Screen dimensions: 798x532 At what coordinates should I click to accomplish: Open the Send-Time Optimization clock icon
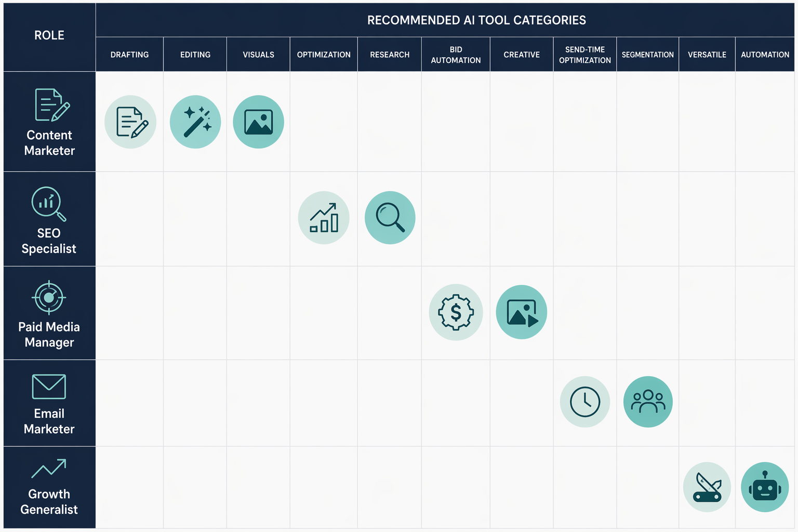point(585,402)
